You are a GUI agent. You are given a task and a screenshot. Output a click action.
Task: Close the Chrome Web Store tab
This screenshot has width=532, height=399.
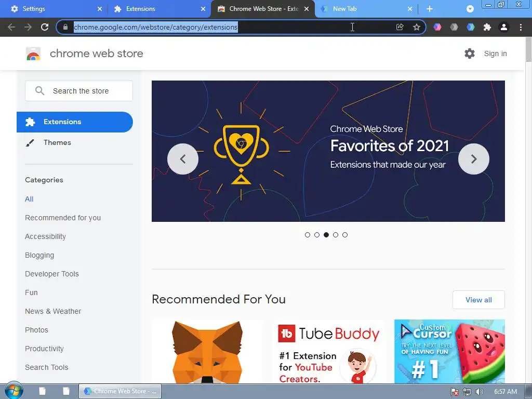307,9
